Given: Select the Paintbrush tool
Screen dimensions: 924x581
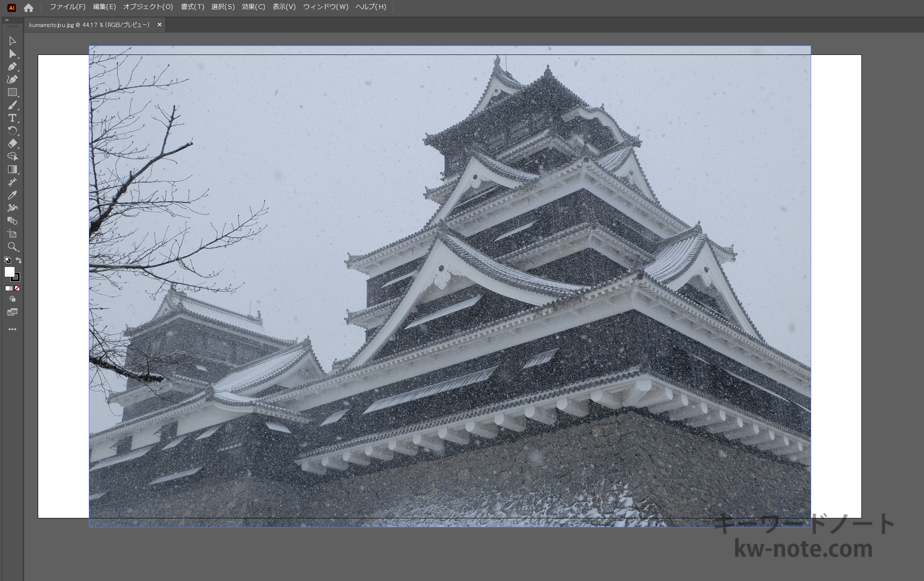Looking at the screenshot, I should coord(12,105).
